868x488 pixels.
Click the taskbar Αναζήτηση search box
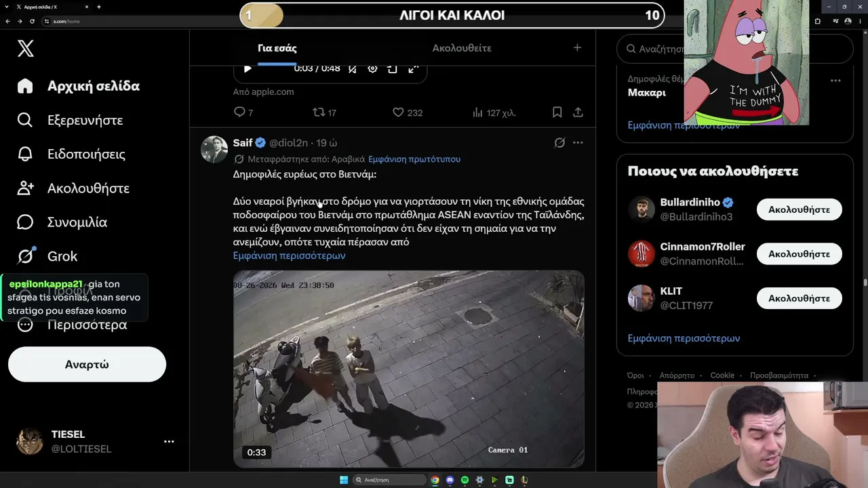point(390,480)
